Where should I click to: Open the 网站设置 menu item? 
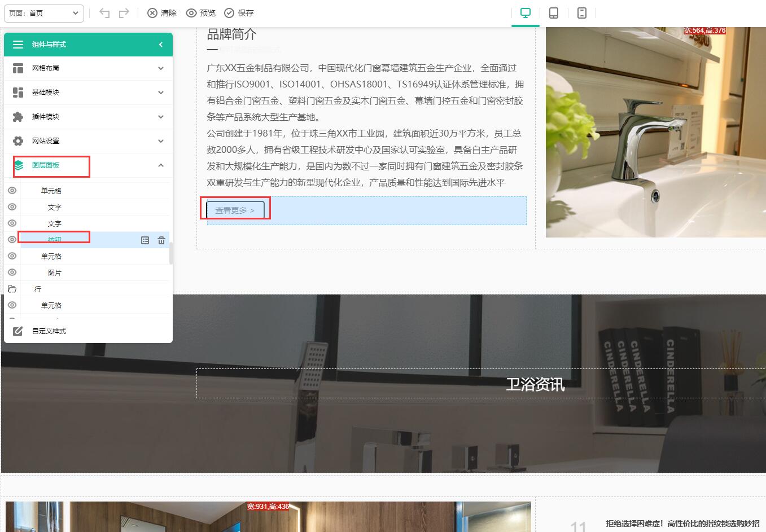tap(88, 141)
